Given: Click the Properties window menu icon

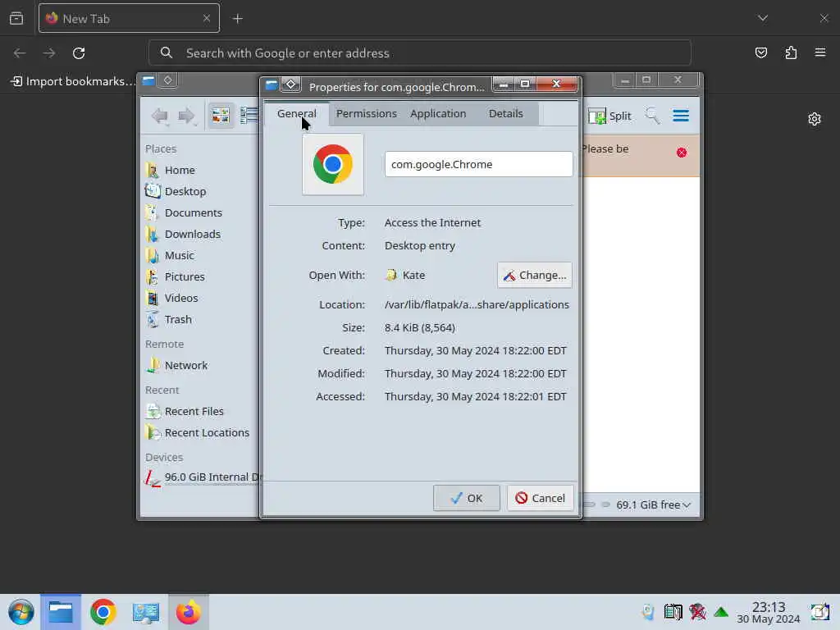Looking at the screenshot, I should (271, 84).
